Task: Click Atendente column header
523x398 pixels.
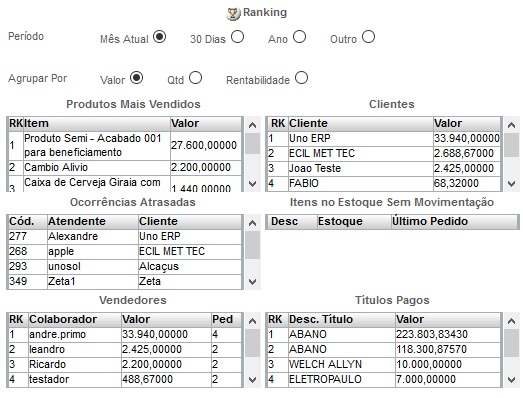Action: tap(93, 221)
